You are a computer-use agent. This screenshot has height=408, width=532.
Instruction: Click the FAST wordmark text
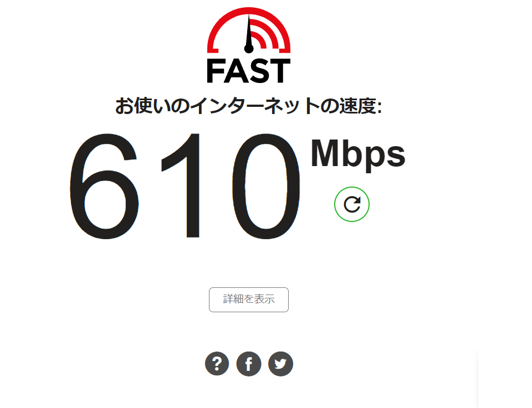[x=249, y=71]
